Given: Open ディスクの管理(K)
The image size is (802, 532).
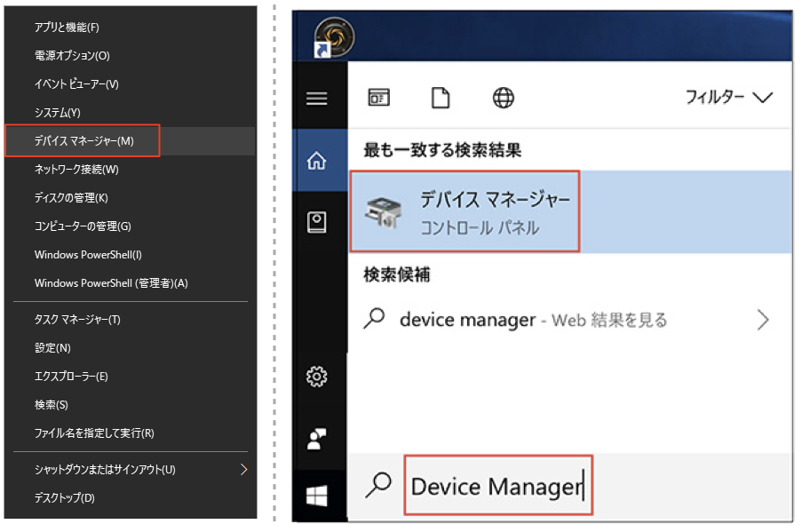Looking at the screenshot, I should click(130, 197).
